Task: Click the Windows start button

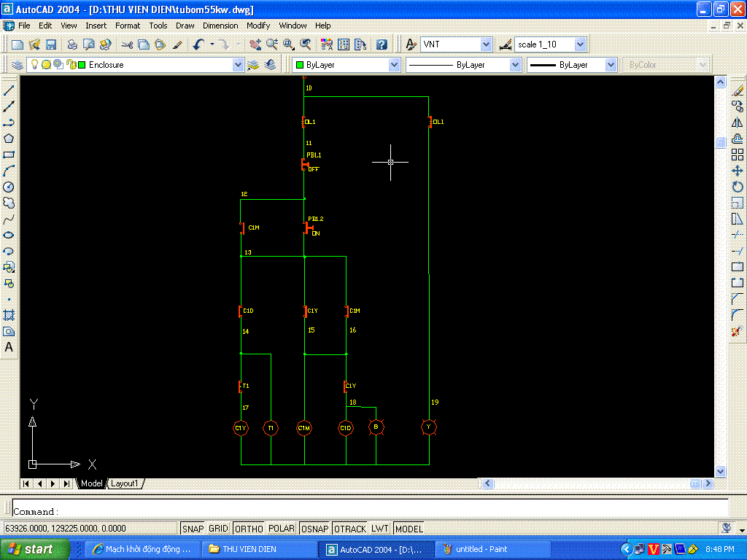Action: (x=35, y=549)
